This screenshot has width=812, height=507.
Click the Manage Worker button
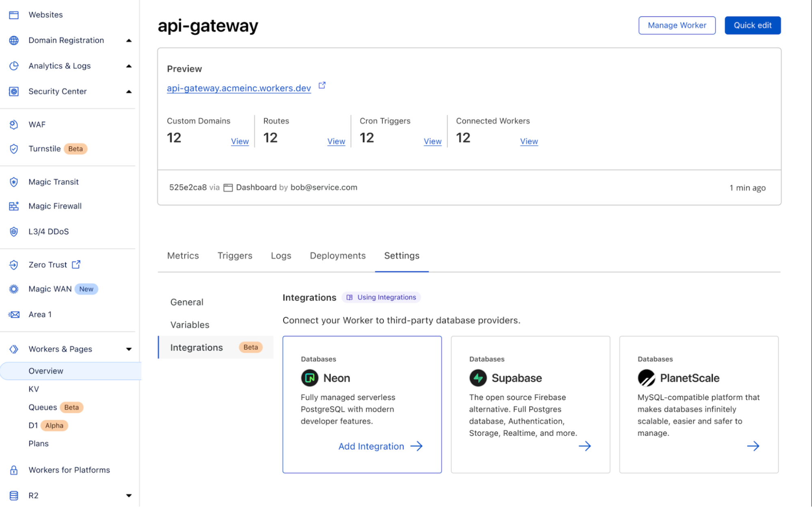pyautogui.click(x=676, y=25)
